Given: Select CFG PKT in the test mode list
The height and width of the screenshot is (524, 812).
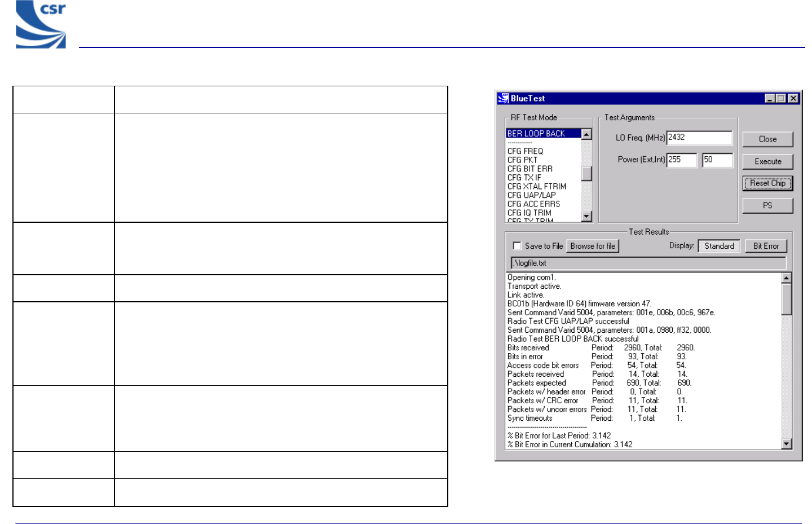Looking at the screenshot, I should (522, 160).
